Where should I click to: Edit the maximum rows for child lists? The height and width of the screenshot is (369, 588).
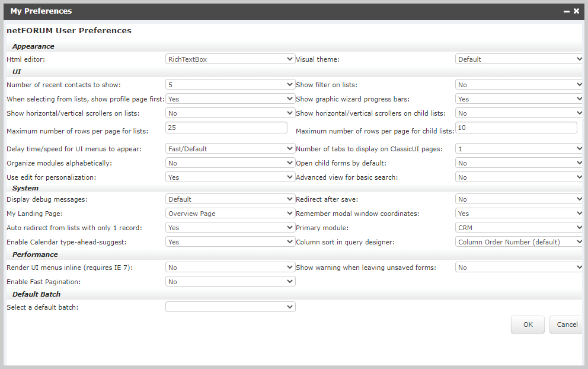point(515,127)
